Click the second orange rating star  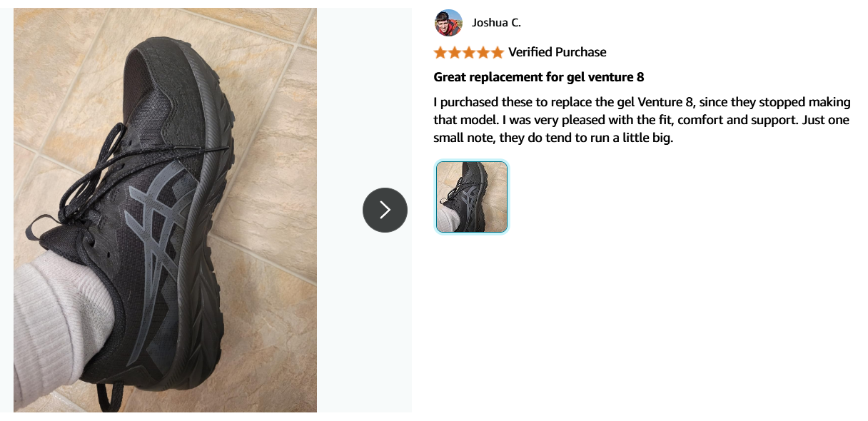pyautogui.click(x=455, y=52)
